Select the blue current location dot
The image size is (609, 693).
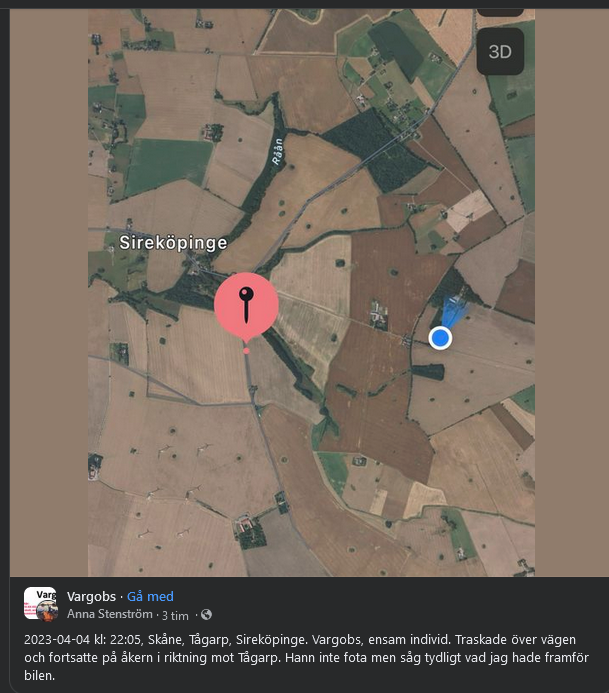(440, 338)
